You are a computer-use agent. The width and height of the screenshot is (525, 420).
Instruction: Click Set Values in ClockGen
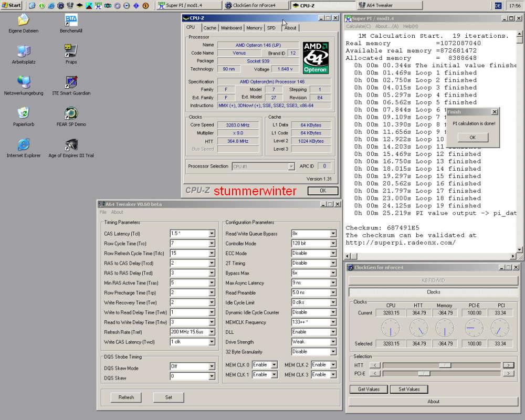[x=409, y=389]
